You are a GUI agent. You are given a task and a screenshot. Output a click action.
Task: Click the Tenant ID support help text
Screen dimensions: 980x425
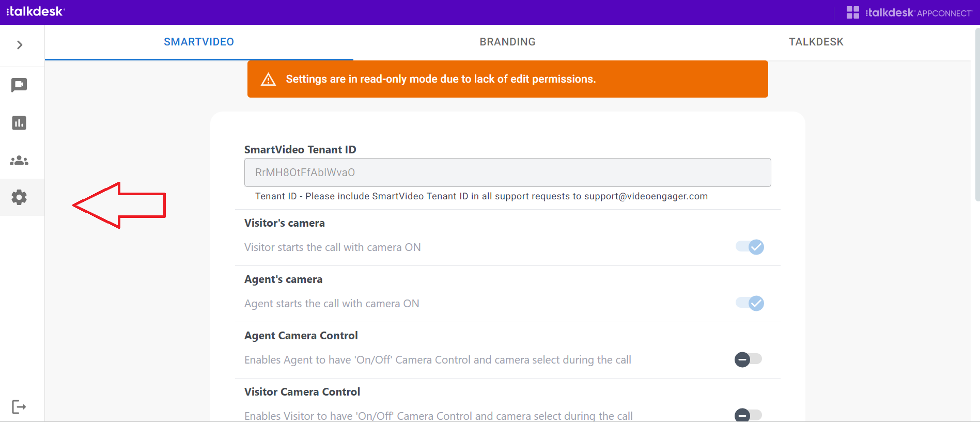[x=481, y=196]
